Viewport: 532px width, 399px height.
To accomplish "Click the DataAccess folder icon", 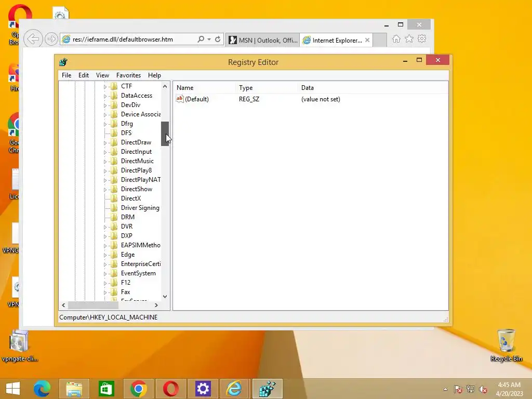I will click(114, 96).
